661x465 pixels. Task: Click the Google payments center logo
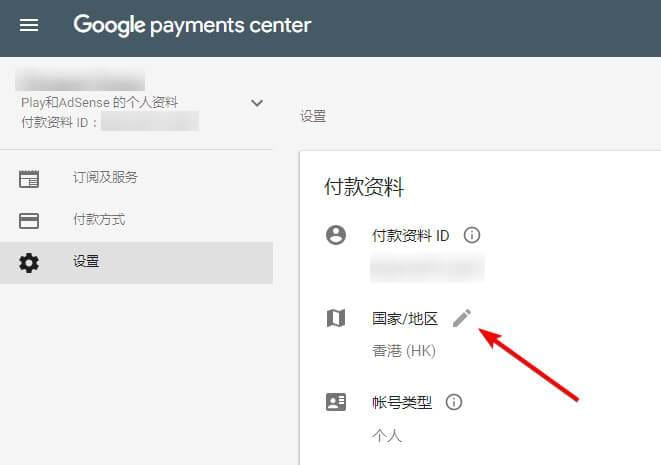(x=192, y=25)
